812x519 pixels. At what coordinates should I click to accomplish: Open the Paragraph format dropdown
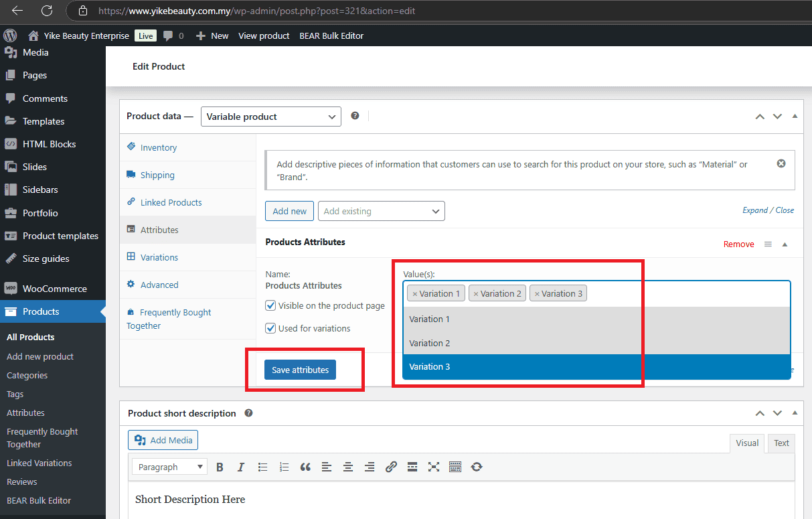coord(170,467)
